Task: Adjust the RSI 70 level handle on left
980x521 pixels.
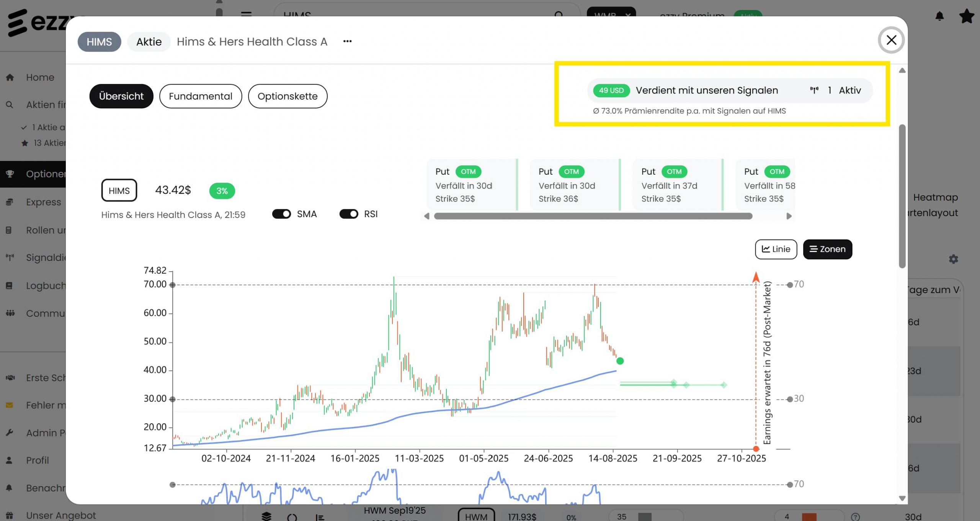Action: pos(173,485)
